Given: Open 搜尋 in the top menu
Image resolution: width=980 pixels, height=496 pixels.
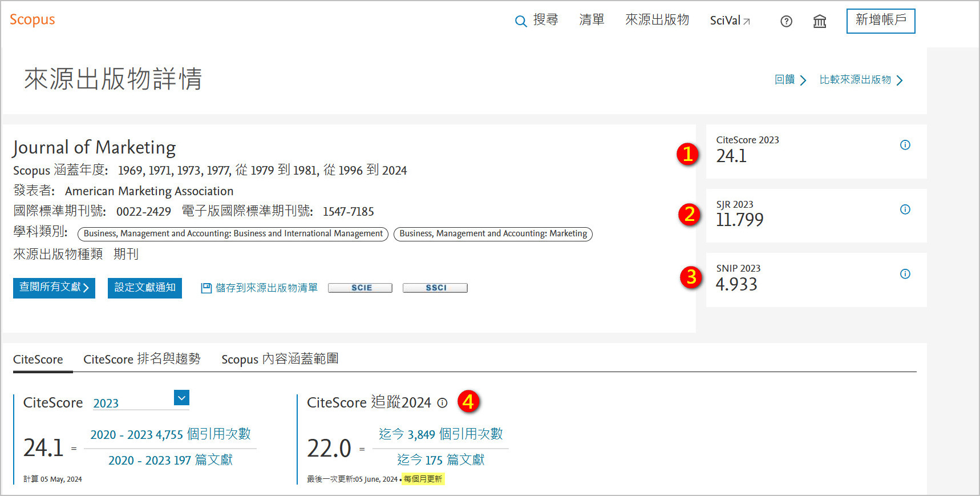Looking at the screenshot, I should click(545, 20).
